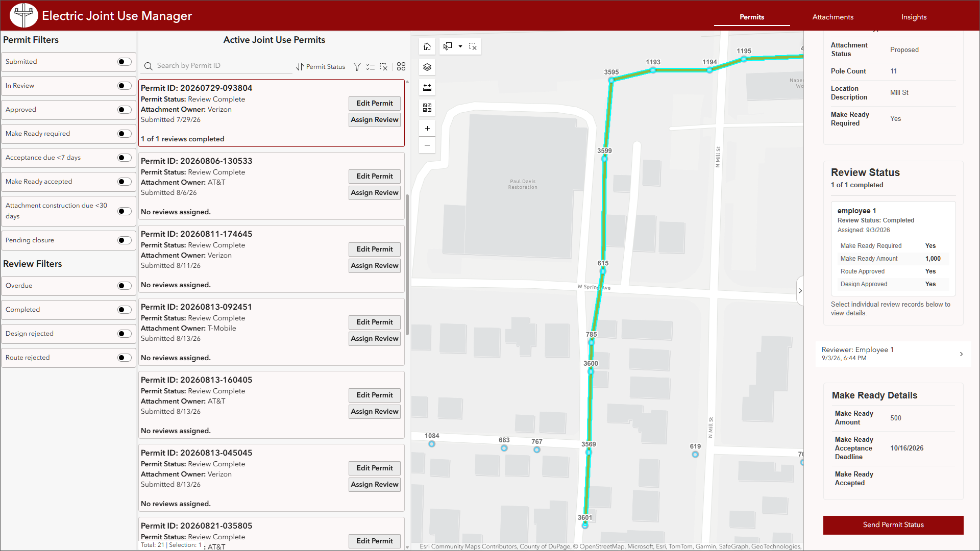980x551 pixels.
Task: Click the search magnifier icon
Action: click(149, 66)
